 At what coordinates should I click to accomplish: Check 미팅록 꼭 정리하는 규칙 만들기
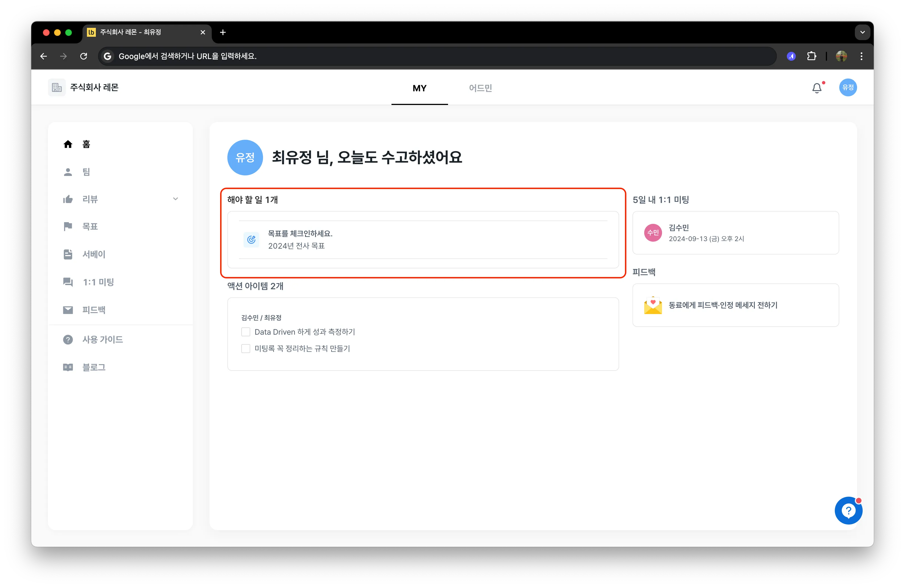point(246,349)
